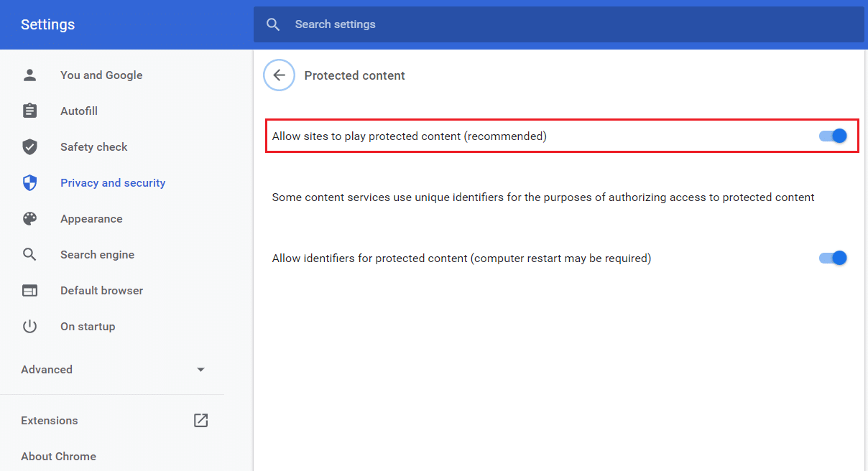
Task: Click the Extensions external link icon
Action: [x=200, y=421]
